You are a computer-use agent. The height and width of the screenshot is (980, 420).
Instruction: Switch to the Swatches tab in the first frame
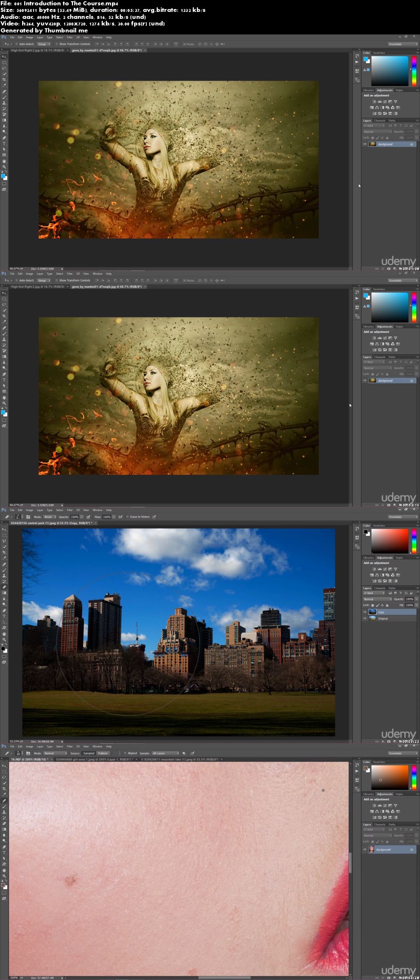(379, 53)
